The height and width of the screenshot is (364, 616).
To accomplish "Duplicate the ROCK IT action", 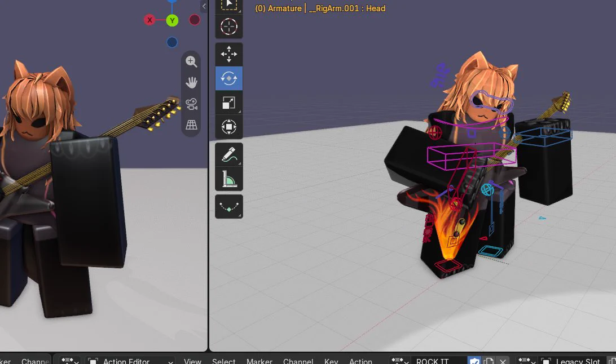I will pos(489,361).
